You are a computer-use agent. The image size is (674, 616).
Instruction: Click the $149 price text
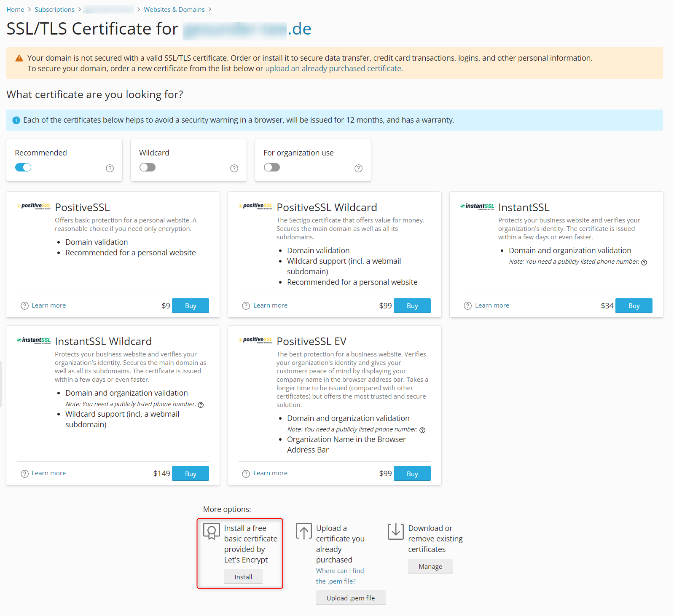click(x=161, y=474)
